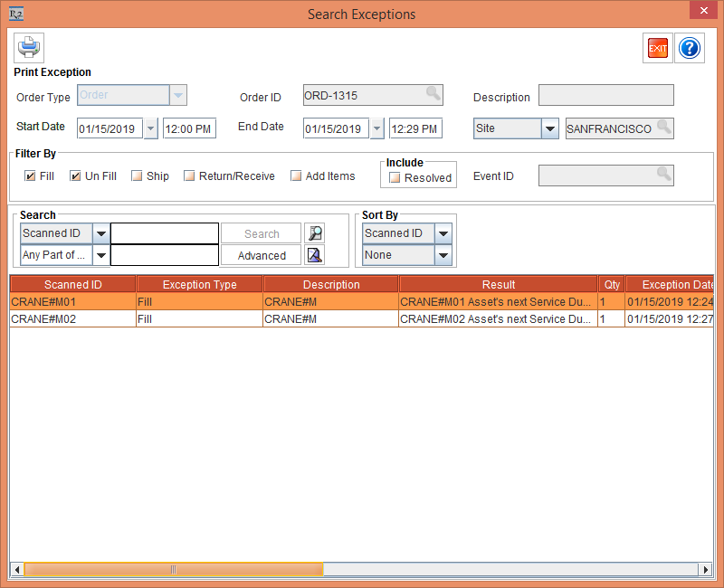The width and height of the screenshot is (724, 588).
Task: Open the Sort By Scanned ID dropdown
Action: click(443, 233)
